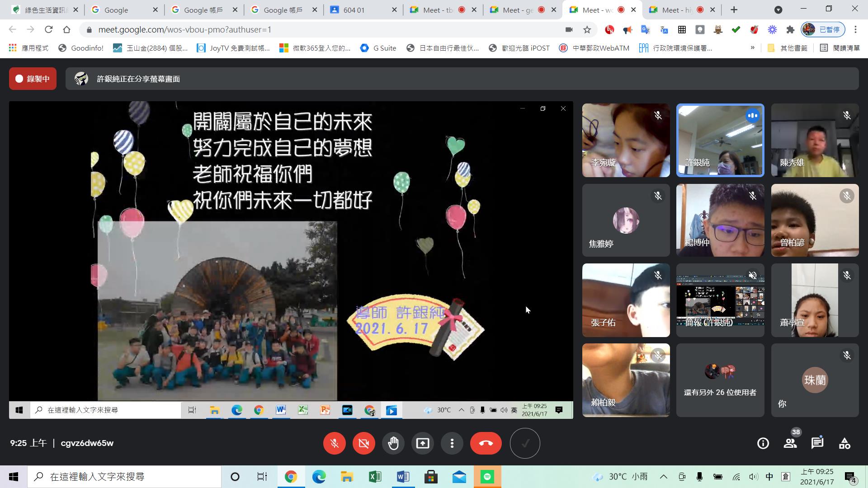Select 焦雅婷 participant avatar tile
868x488 pixels.
(x=626, y=220)
